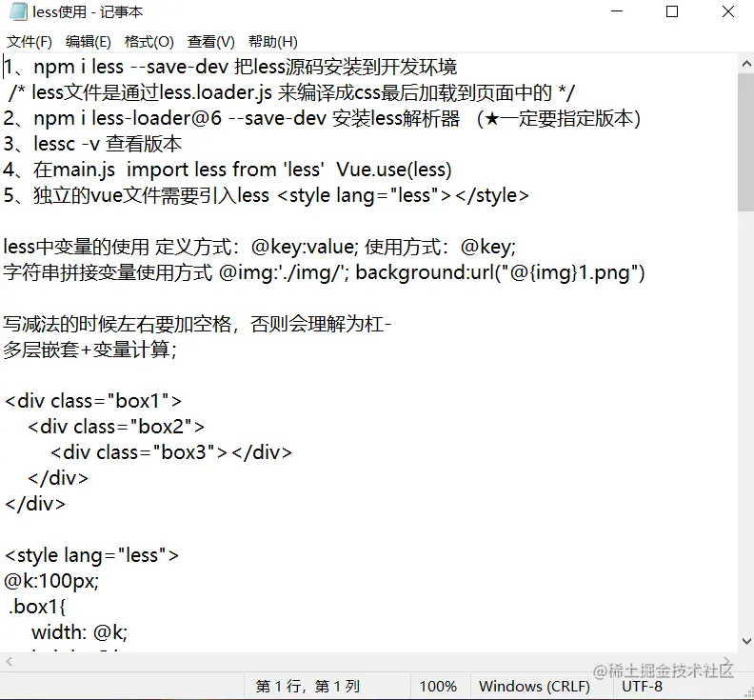This screenshot has height=700, width=754.
Task: Click the Notepad icon in the title bar
Action: (18, 11)
